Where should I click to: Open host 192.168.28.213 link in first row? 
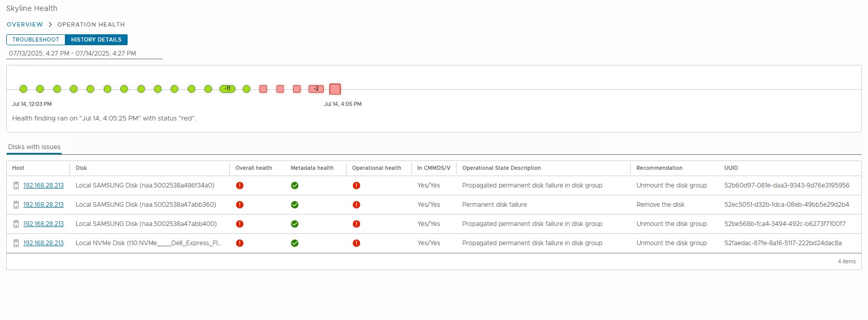(44, 185)
